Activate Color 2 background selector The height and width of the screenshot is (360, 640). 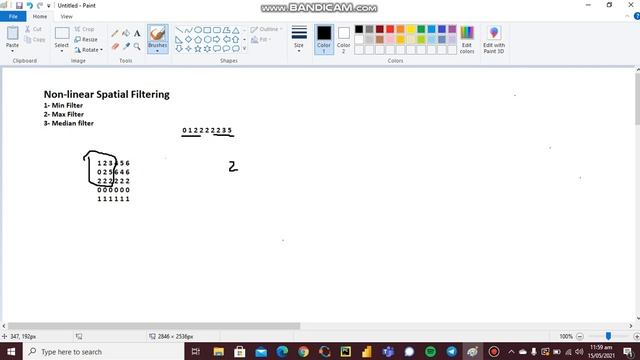(x=344, y=39)
